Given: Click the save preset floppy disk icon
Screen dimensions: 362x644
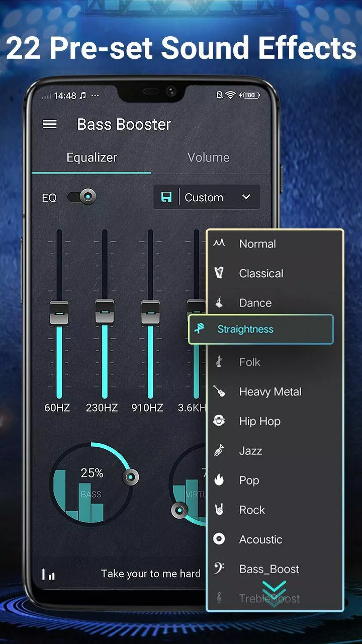Looking at the screenshot, I should click(x=166, y=197).
